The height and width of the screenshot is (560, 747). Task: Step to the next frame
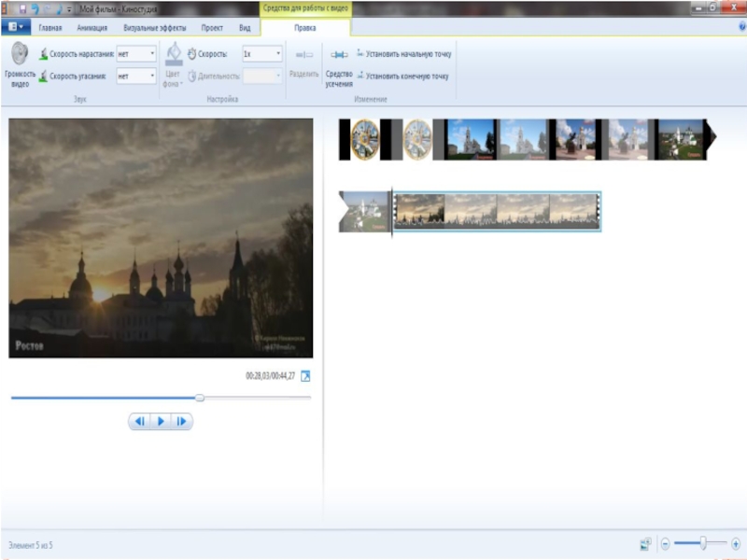[x=181, y=422]
